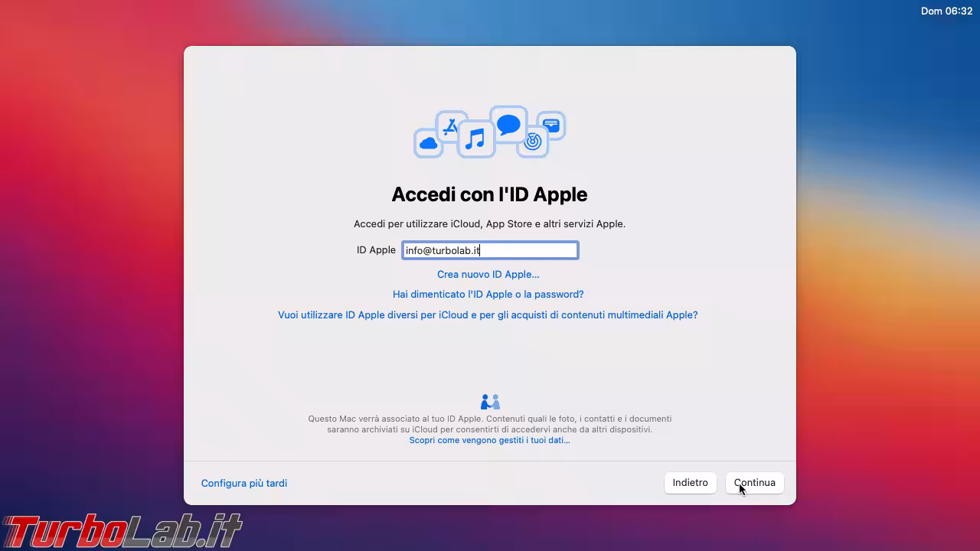Open "Scopri come vengono gestiti i tuoi dati..."
Screen dimensions: 980x551
tap(489, 440)
